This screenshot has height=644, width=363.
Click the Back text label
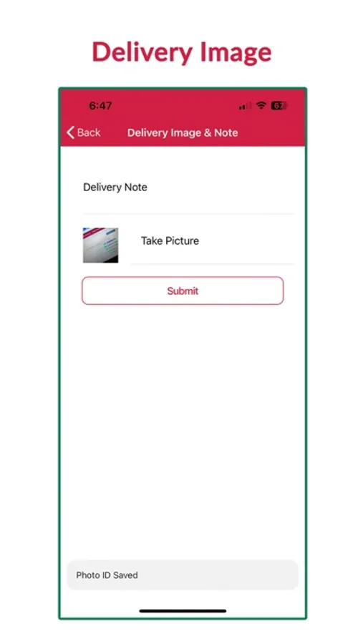pos(89,132)
